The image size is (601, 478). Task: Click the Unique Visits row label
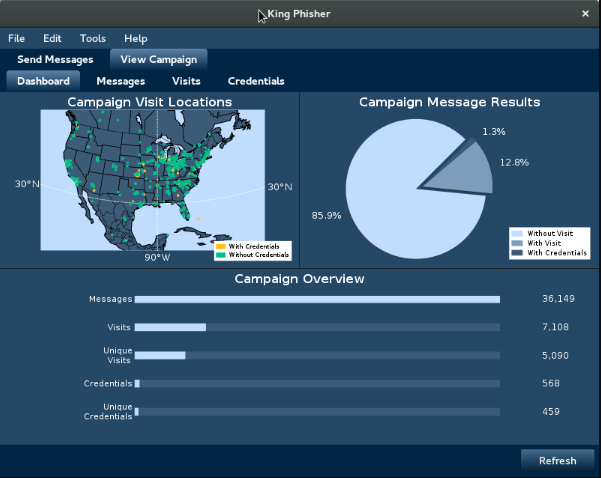coord(118,355)
